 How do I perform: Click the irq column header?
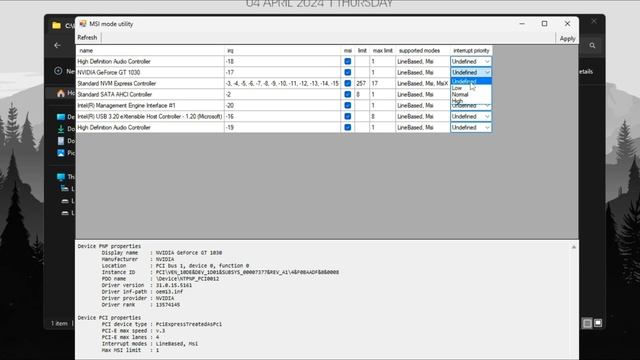(x=282, y=51)
